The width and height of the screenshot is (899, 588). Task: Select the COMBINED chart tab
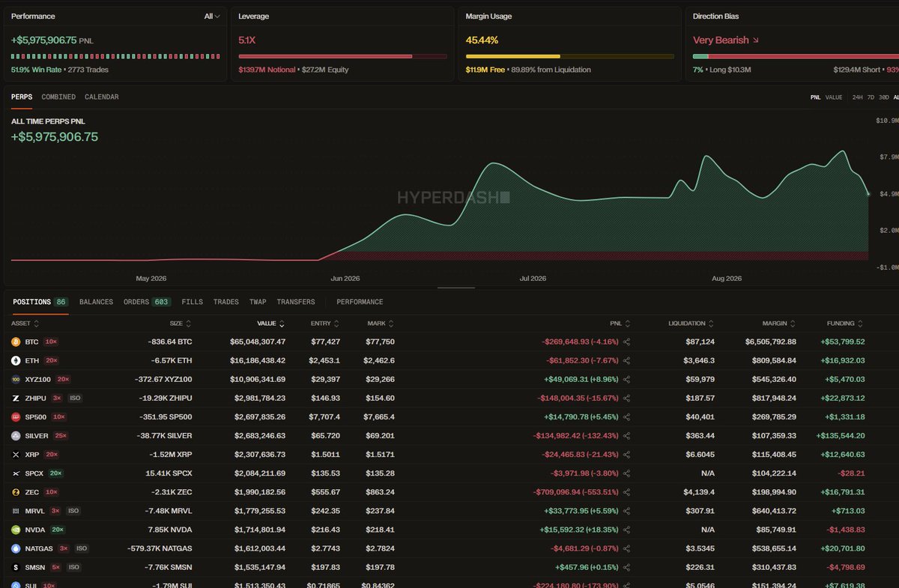[x=58, y=97]
